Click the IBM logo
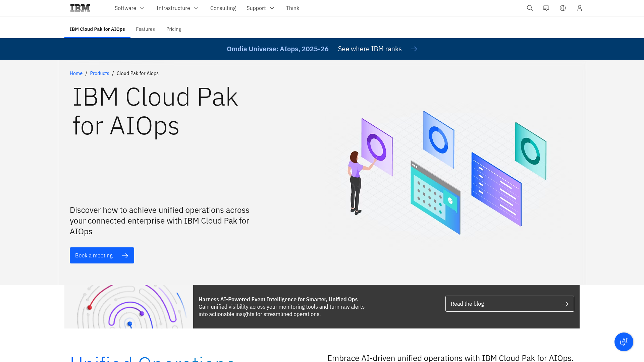The height and width of the screenshot is (362, 644). coord(80,8)
